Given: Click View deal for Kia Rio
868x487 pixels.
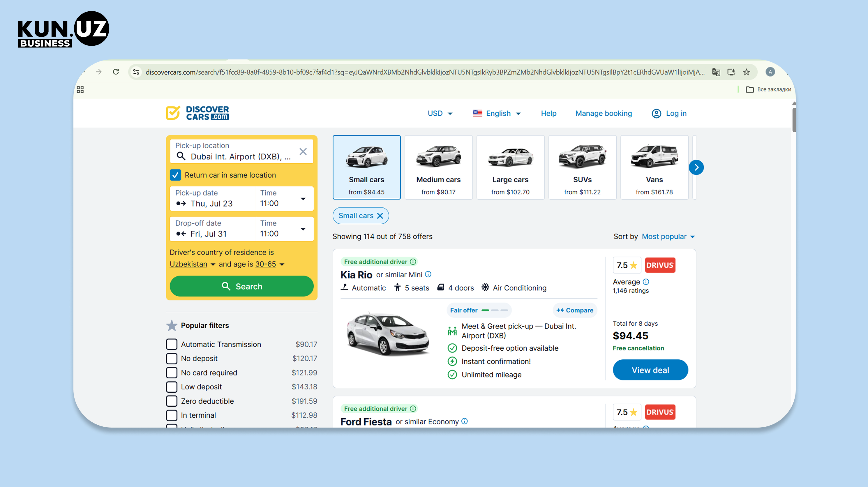Looking at the screenshot, I should point(650,370).
